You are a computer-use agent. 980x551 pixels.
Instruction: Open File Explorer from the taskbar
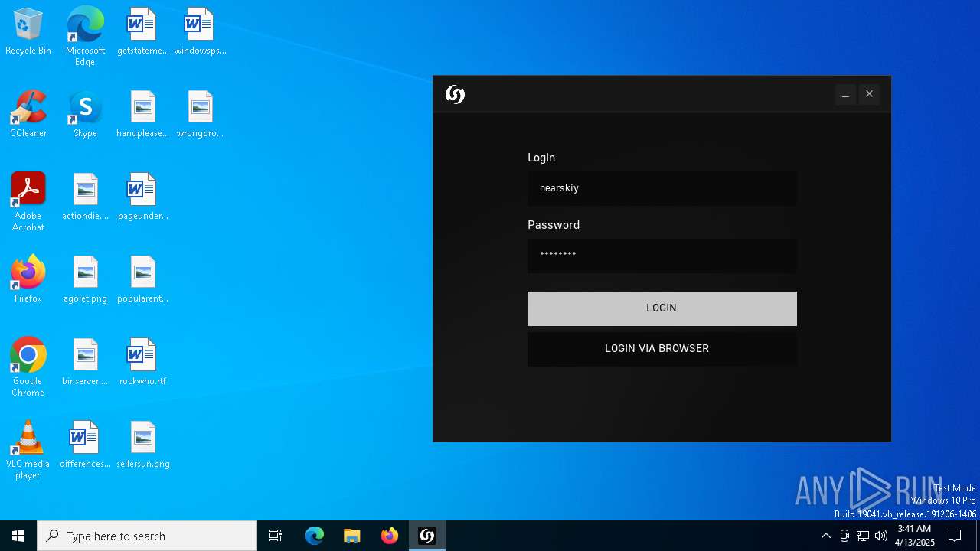point(352,536)
